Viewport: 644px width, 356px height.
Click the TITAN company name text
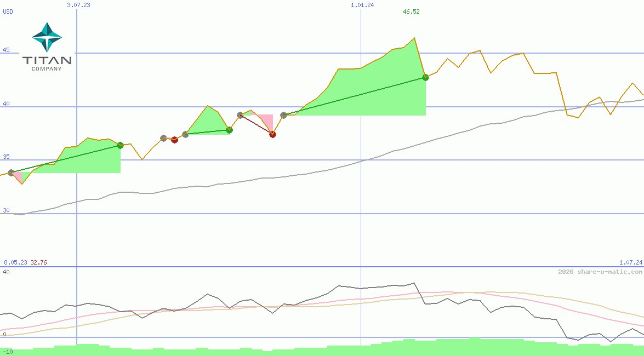47,60
